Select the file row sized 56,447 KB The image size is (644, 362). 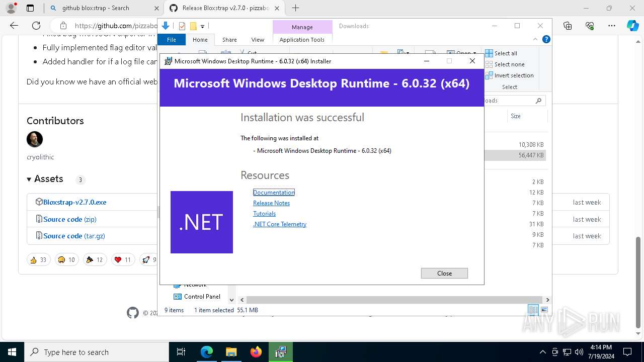515,155
